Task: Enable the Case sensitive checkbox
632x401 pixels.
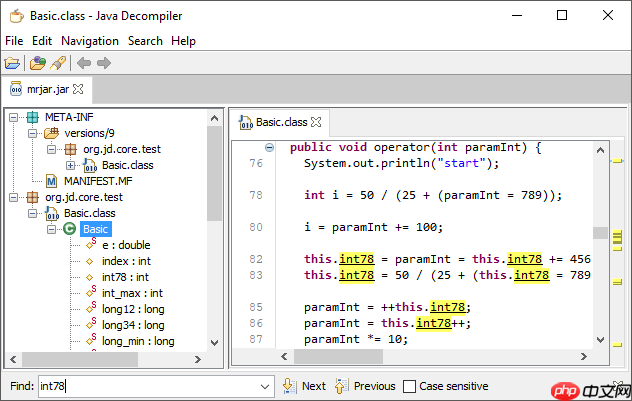Action: 409,386
